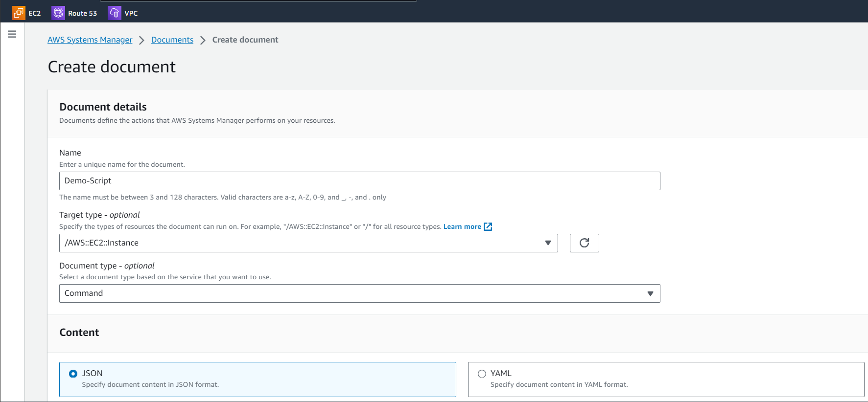The height and width of the screenshot is (402, 868).
Task: Refresh the target type list
Action: click(584, 243)
